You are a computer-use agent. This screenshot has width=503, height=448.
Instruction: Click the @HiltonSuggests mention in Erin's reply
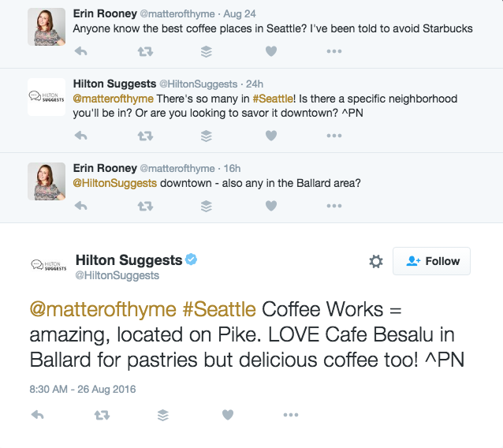[115, 183]
